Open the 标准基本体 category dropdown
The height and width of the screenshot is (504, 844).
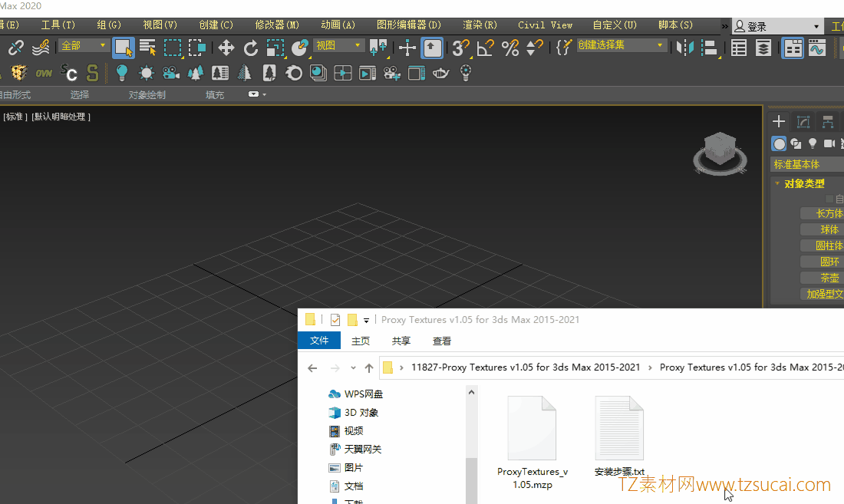(807, 164)
